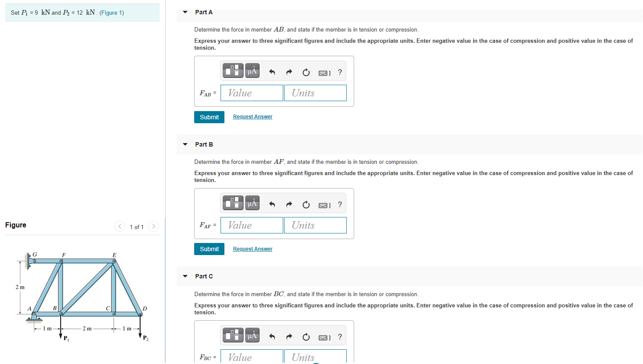Click the F_BC Value input field
The width and height of the screenshot is (643, 364).
point(252,356)
